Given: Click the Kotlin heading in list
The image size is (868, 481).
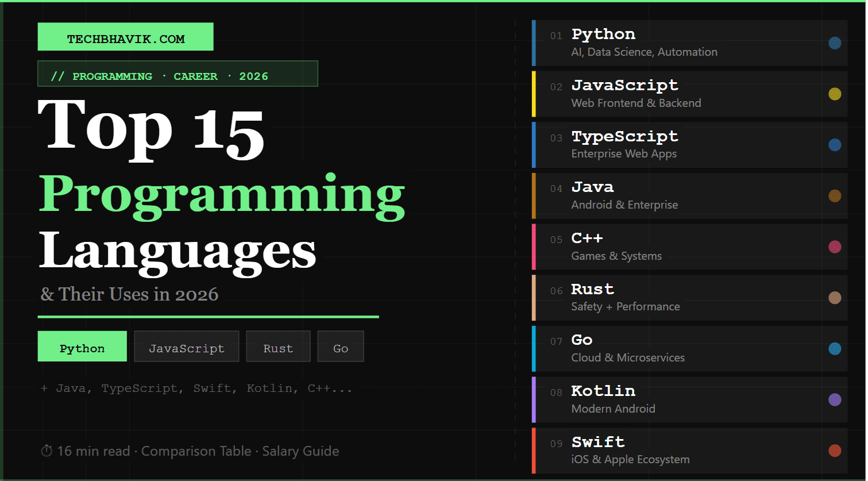Looking at the screenshot, I should 603,391.
